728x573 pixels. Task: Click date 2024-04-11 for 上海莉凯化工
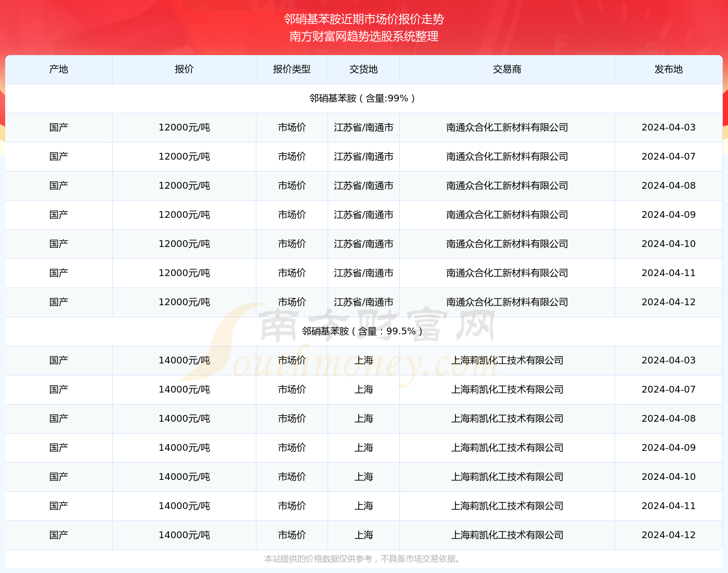pyautogui.click(x=669, y=506)
